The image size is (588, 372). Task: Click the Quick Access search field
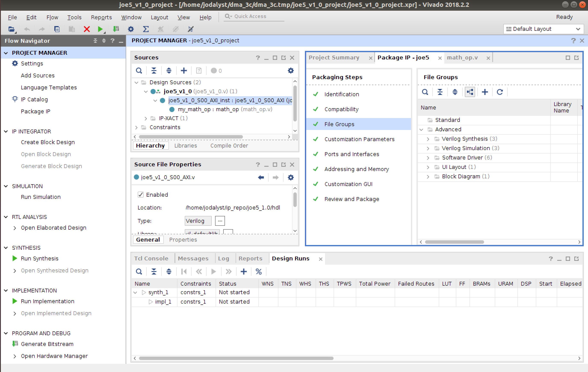click(x=254, y=16)
